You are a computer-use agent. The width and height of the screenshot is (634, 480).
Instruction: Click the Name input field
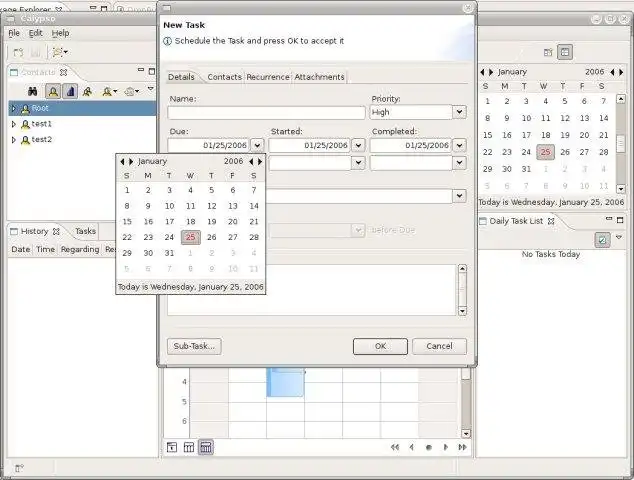pyautogui.click(x=266, y=112)
